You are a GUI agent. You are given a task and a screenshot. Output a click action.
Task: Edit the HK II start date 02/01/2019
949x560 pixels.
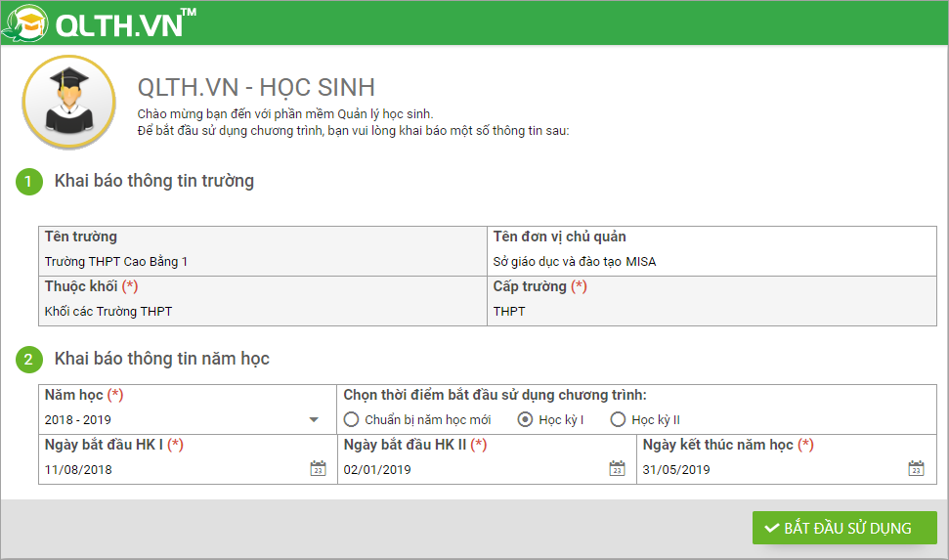[x=469, y=469]
